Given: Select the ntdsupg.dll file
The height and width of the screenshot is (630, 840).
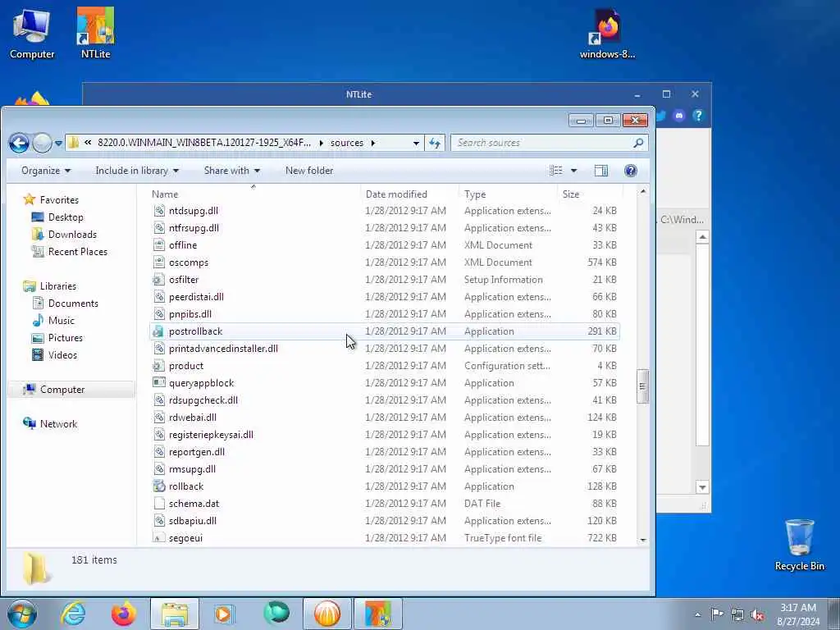Looking at the screenshot, I should click(x=384, y=211).
